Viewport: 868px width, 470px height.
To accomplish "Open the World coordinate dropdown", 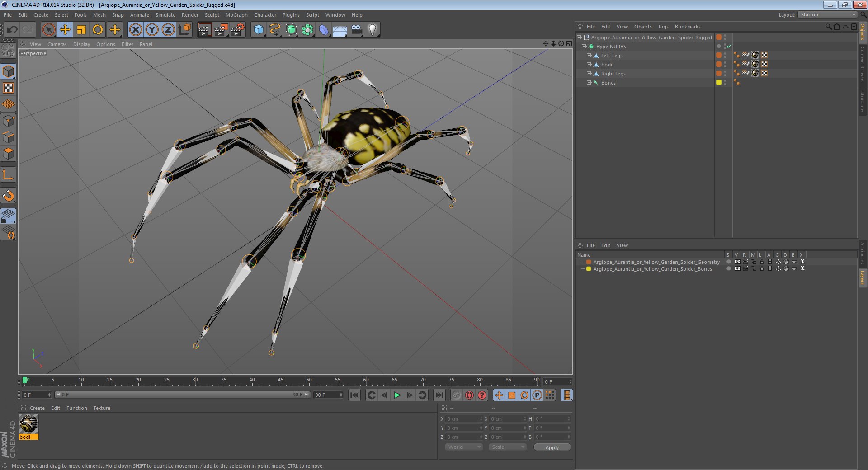I will pos(464,447).
